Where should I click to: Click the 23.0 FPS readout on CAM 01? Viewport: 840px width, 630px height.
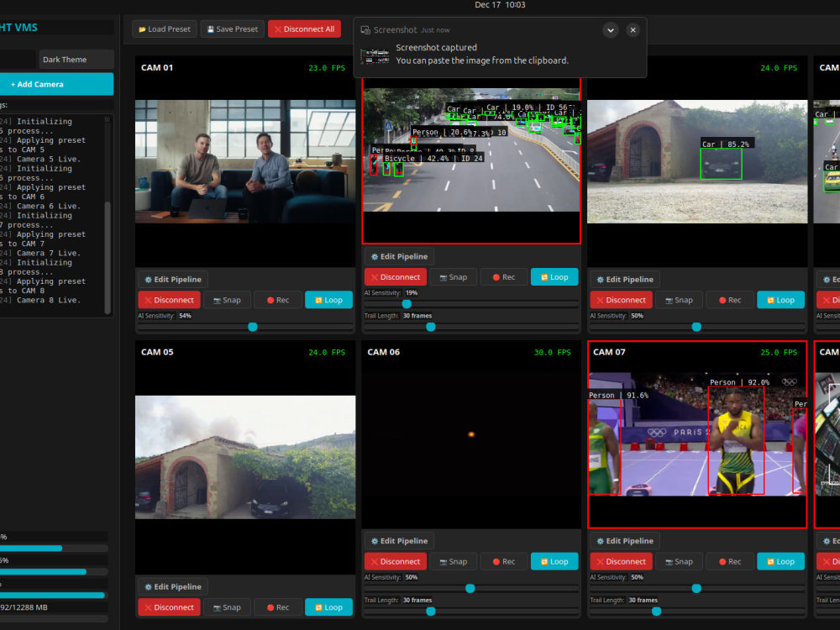tap(327, 67)
